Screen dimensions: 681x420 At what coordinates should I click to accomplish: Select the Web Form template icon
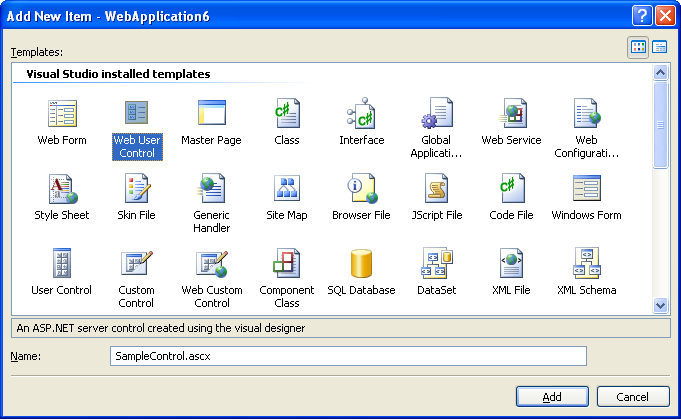pyautogui.click(x=62, y=114)
